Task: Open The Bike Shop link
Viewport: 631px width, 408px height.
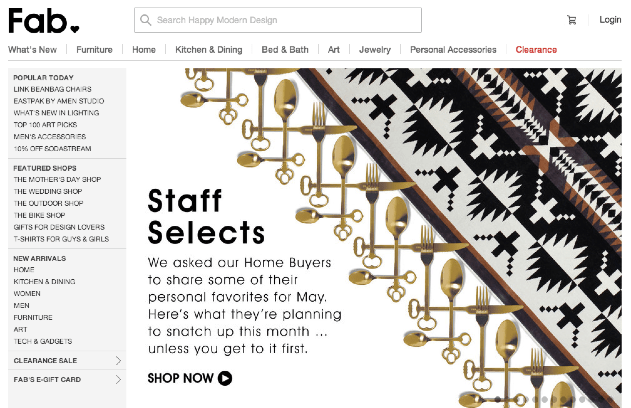Action: [x=39, y=214]
